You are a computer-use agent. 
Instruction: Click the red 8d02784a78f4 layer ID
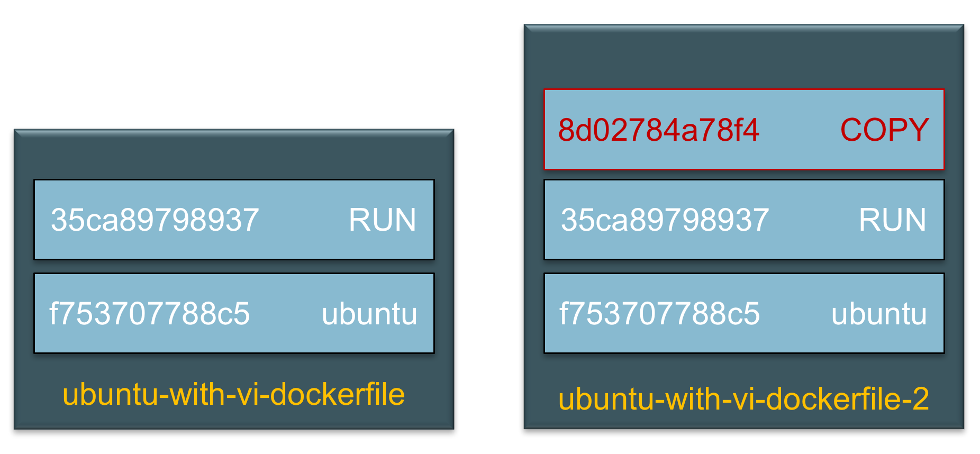pos(658,130)
